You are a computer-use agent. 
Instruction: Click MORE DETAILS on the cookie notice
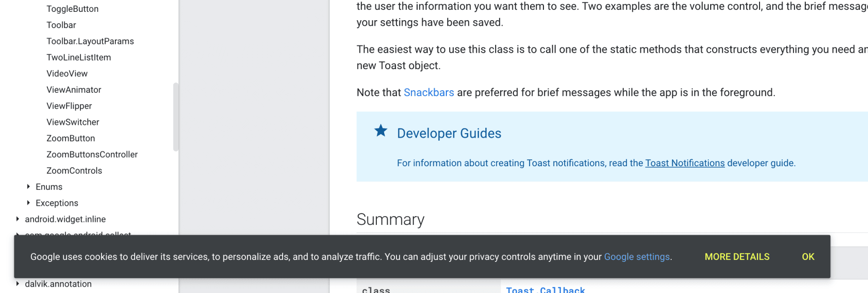[x=737, y=256]
